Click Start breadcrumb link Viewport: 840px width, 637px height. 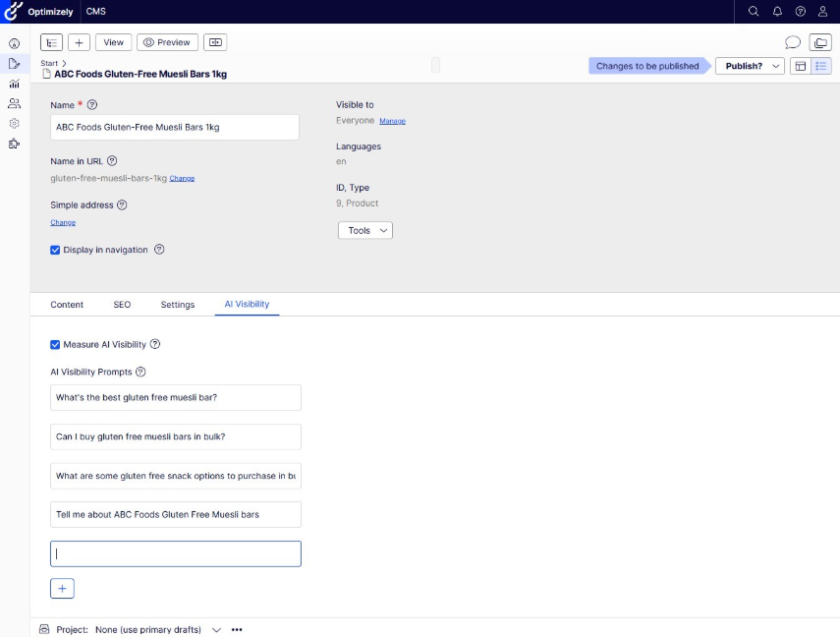coord(49,63)
